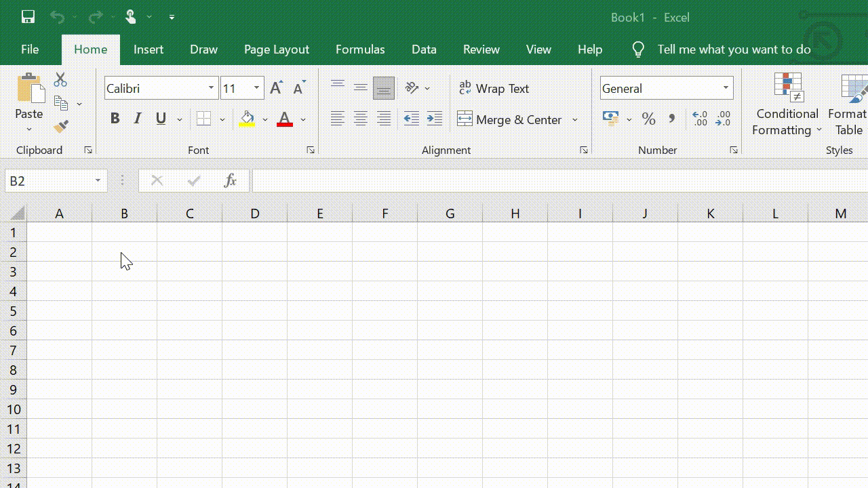Click the Save icon in Quick Access Toolbar
The width and height of the screenshot is (868, 488).
[x=28, y=17]
